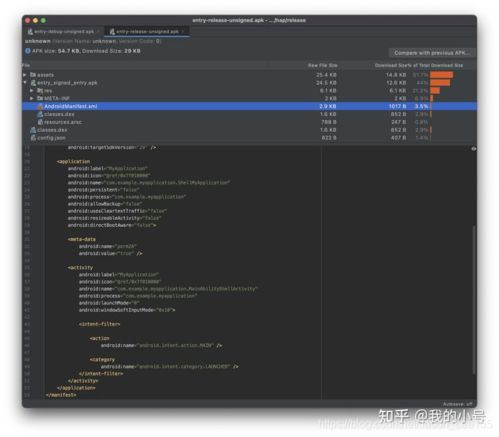The height and width of the screenshot is (437, 499).
Task: Click the AndroidManifest.xml file icon
Action: [40, 106]
